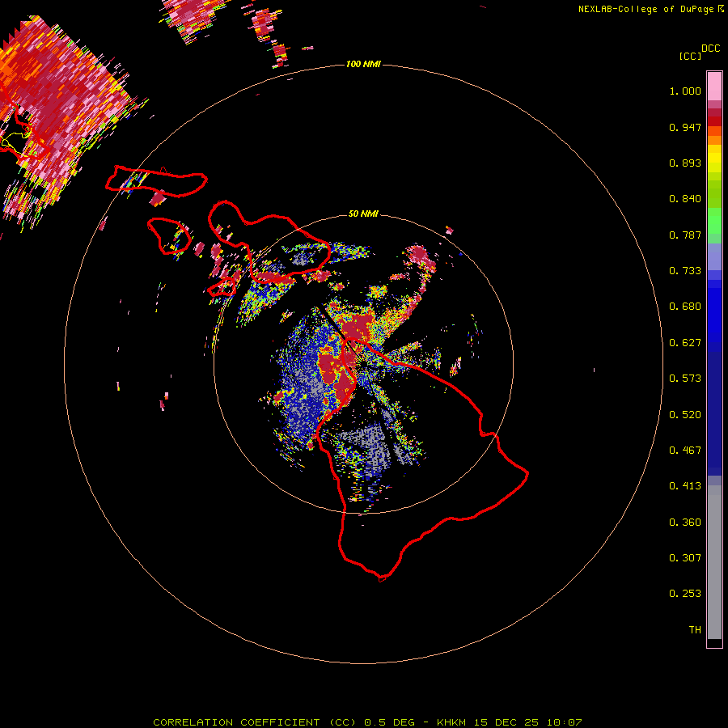Image resolution: width=728 pixels, height=728 pixels.
Task: Click the 0.893 scale value
Action: pos(685,163)
